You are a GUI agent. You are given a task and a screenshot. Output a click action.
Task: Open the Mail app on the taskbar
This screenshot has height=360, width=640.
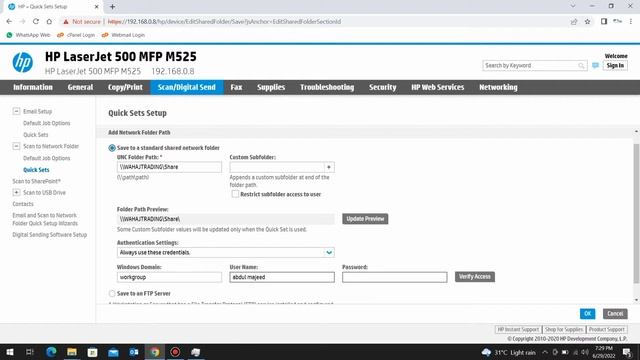point(113,352)
